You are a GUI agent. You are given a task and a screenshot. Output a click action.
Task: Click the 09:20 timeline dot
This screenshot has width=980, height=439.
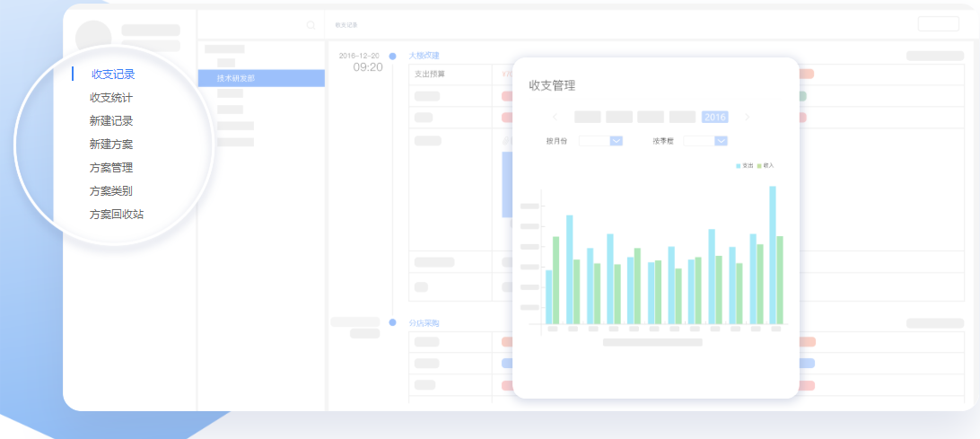pos(392,56)
